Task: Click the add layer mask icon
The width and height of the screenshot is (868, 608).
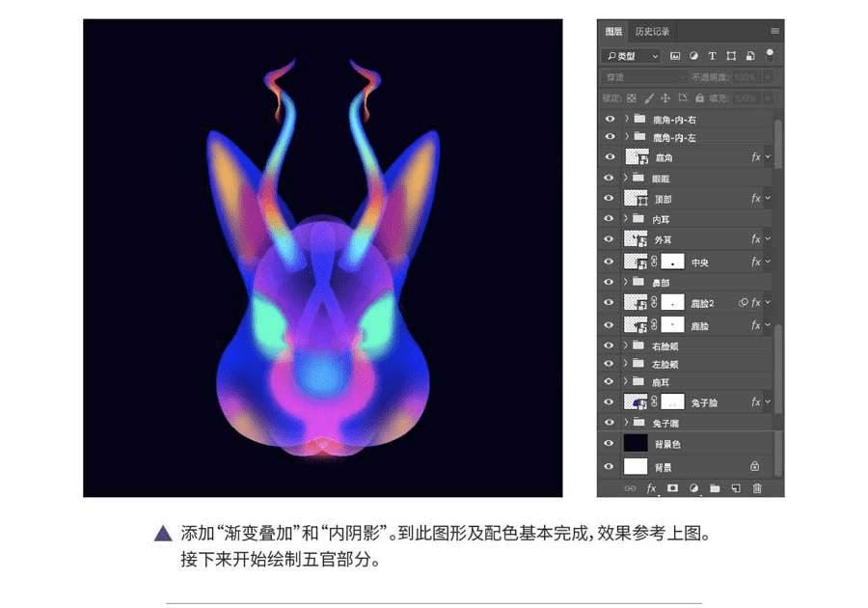Action: [672, 487]
